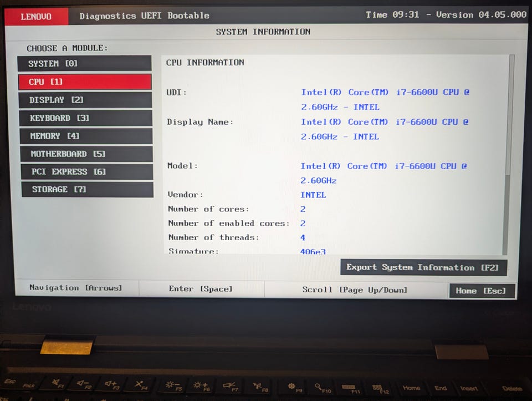This screenshot has width=532, height=401.
Task: Click the CHOOSE A MODULE label
Action: [x=67, y=48]
